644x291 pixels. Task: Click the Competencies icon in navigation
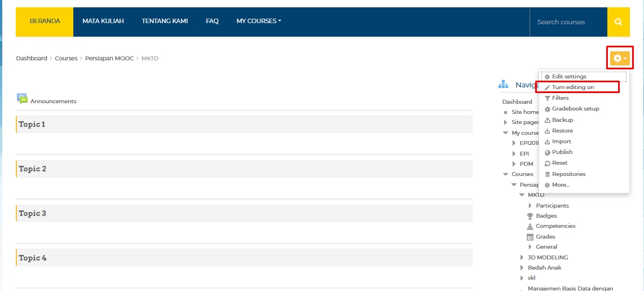(530, 226)
